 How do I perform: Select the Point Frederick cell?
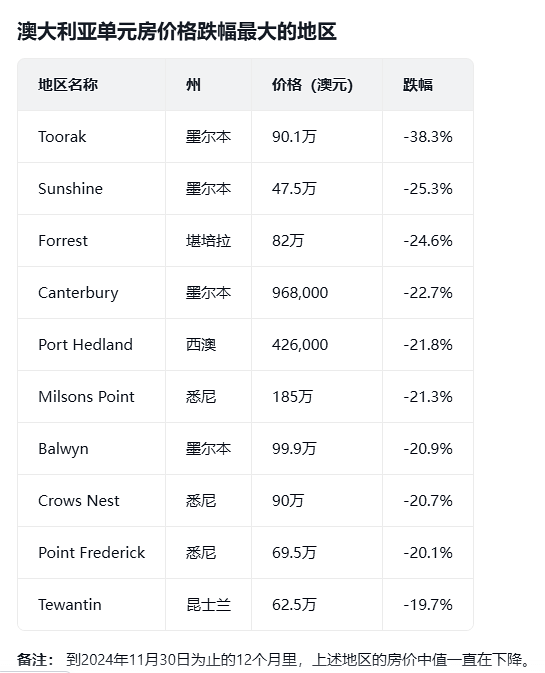(91, 552)
